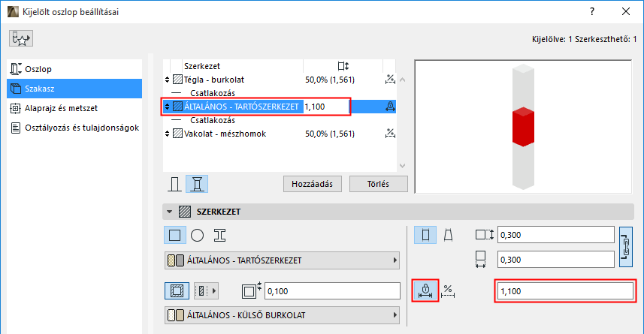The image size is (644, 334).
Task: Collapse the SZERKEZET panel section
Action: point(170,212)
